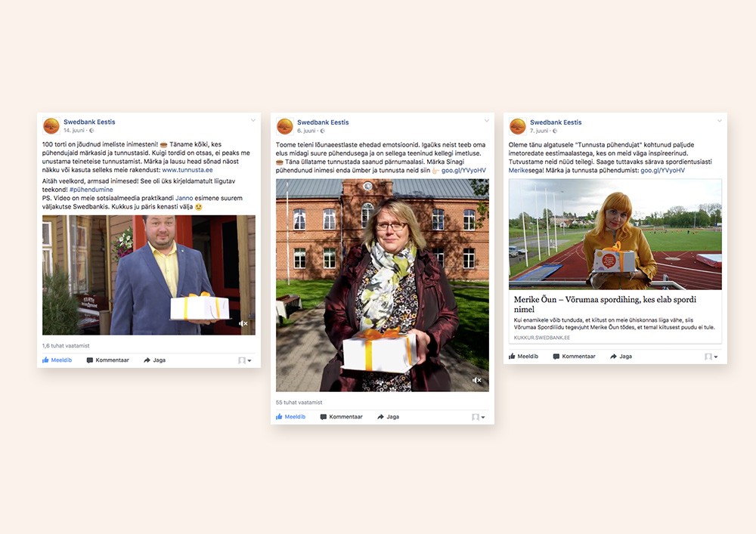Open the www.tunnusta.ee link
Screen dimensions: 756x534
pyautogui.click(x=187, y=170)
